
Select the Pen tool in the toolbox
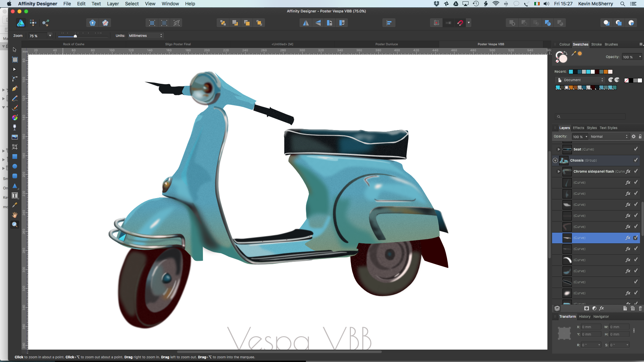coord(15,89)
